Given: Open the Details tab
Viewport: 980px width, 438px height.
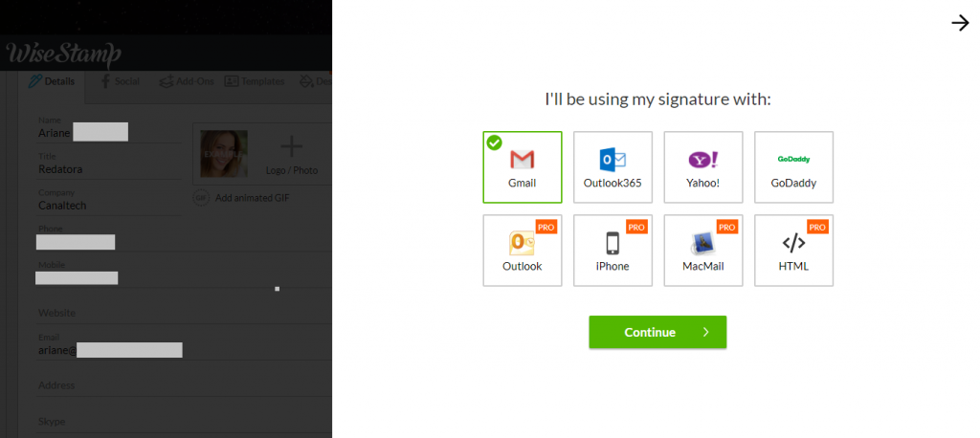Looking at the screenshot, I should [52, 82].
